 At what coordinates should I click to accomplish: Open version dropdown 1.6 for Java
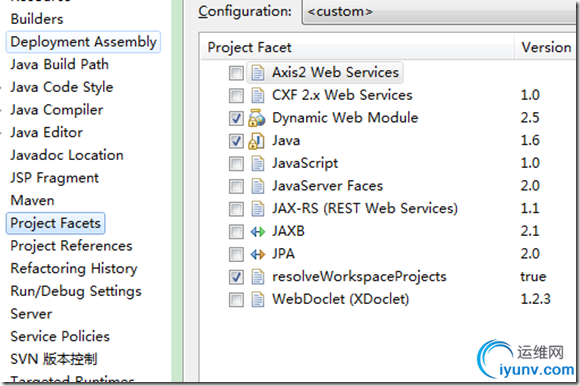(530, 140)
